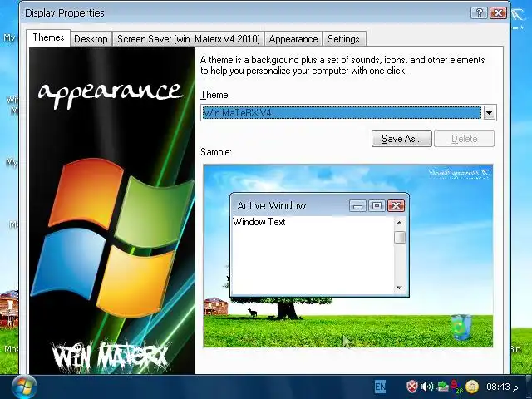The height and width of the screenshot is (399, 532).
Task: Click the Theme: label
Action: click(215, 95)
